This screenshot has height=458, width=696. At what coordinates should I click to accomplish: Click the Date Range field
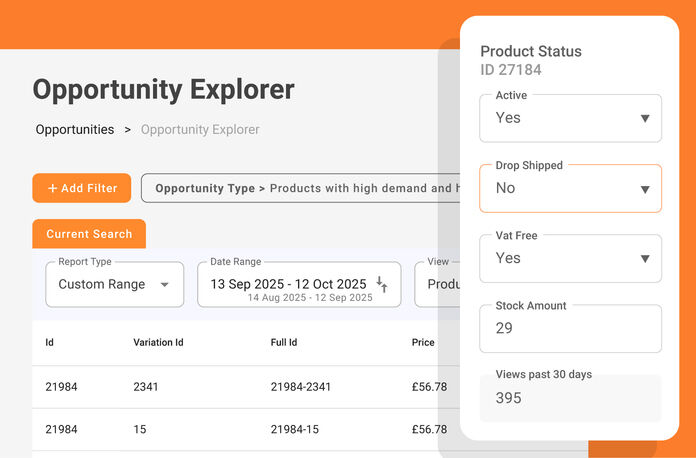pos(290,284)
